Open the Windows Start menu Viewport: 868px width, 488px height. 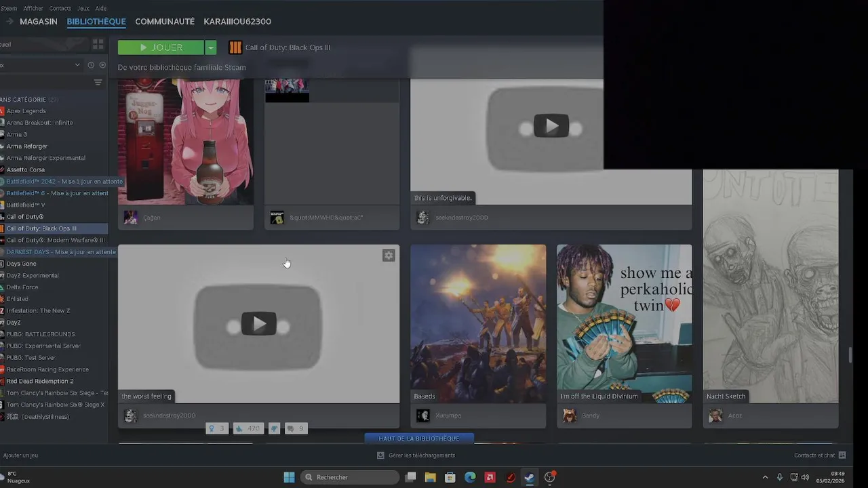point(289,477)
